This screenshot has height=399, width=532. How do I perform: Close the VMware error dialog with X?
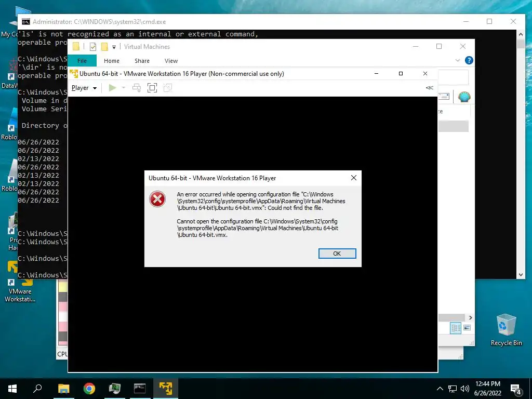click(353, 178)
